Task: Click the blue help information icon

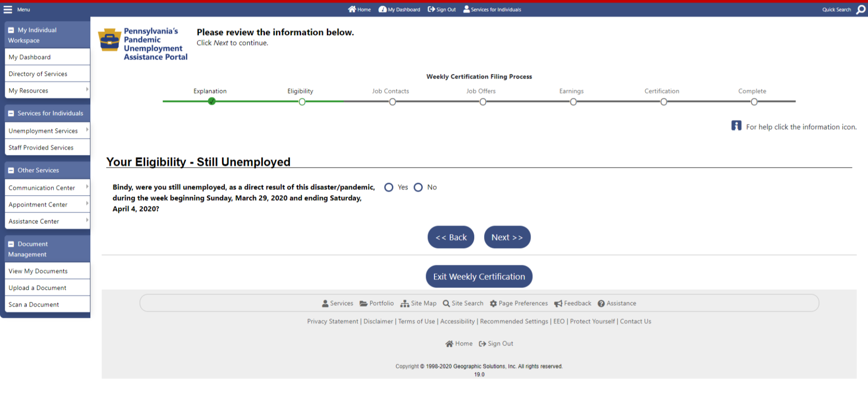Action: [x=736, y=126]
